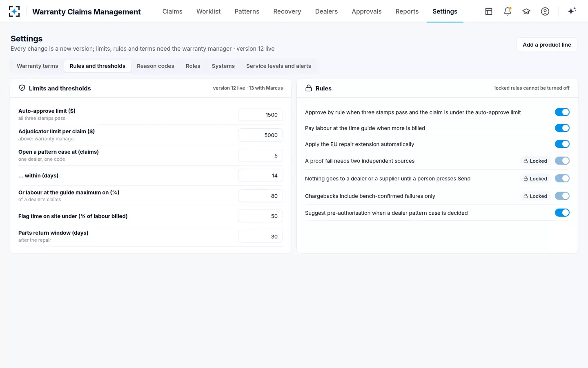Open the sparkle AI assistant icon

pyautogui.click(x=572, y=11)
